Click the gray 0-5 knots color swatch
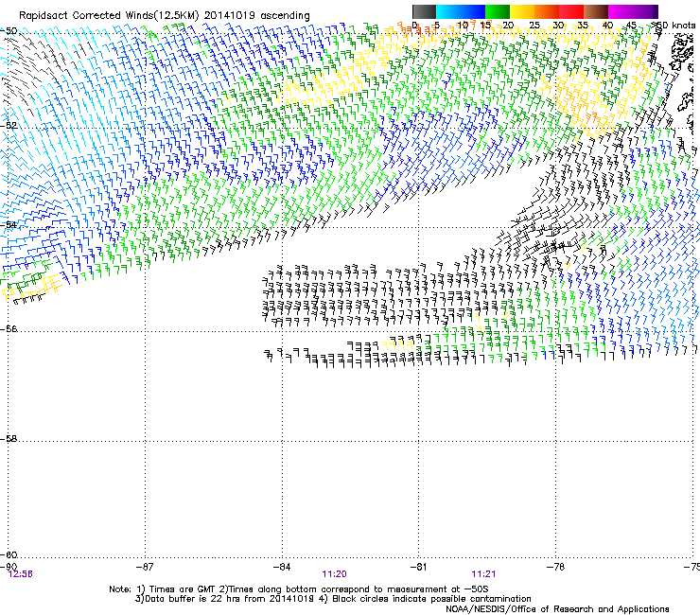The height and width of the screenshot is (615, 700). [424, 11]
